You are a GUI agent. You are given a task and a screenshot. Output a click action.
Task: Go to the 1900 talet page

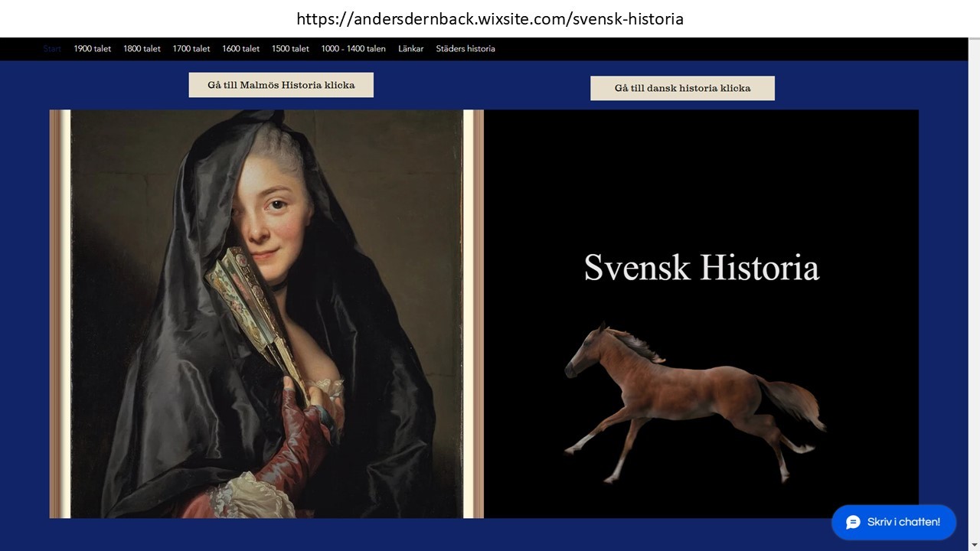click(93, 49)
